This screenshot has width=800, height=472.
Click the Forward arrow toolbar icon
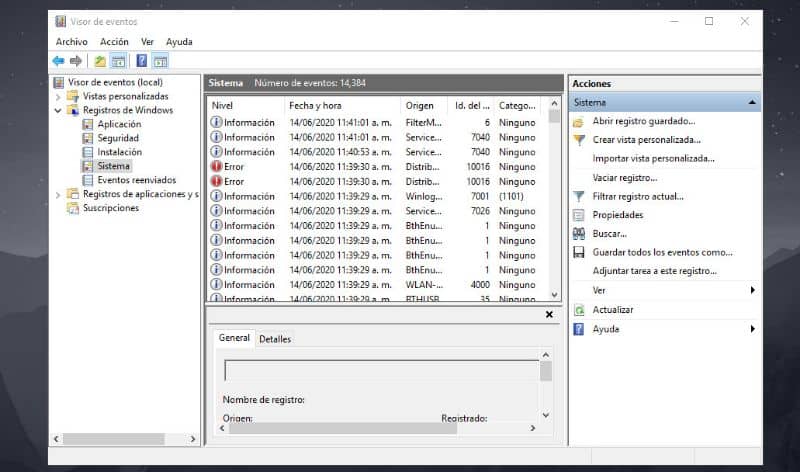(76, 61)
